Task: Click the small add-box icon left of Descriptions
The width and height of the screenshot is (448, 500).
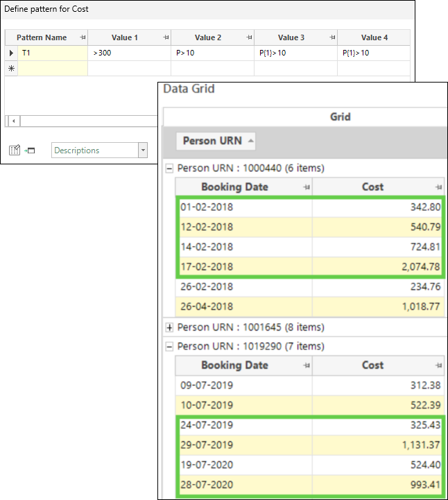Action: coord(30,150)
